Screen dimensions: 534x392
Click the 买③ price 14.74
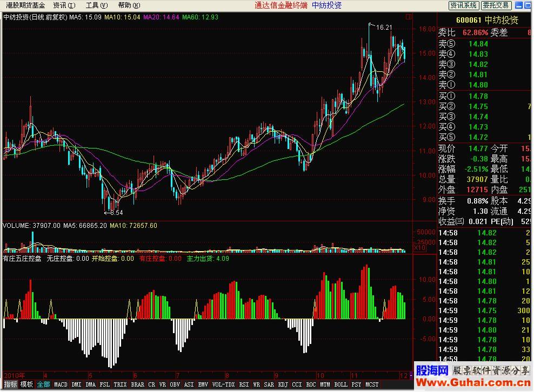pos(478,117)
